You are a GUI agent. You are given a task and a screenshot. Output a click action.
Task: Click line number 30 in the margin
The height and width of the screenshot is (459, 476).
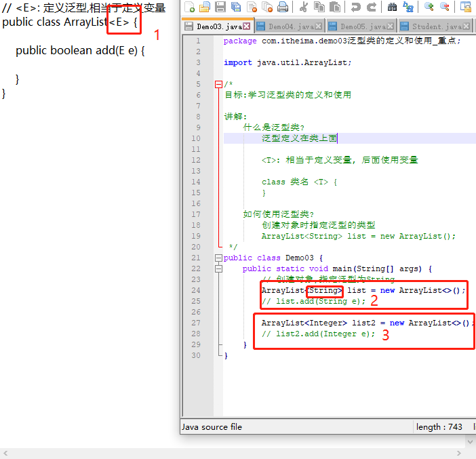coord(196,355)
